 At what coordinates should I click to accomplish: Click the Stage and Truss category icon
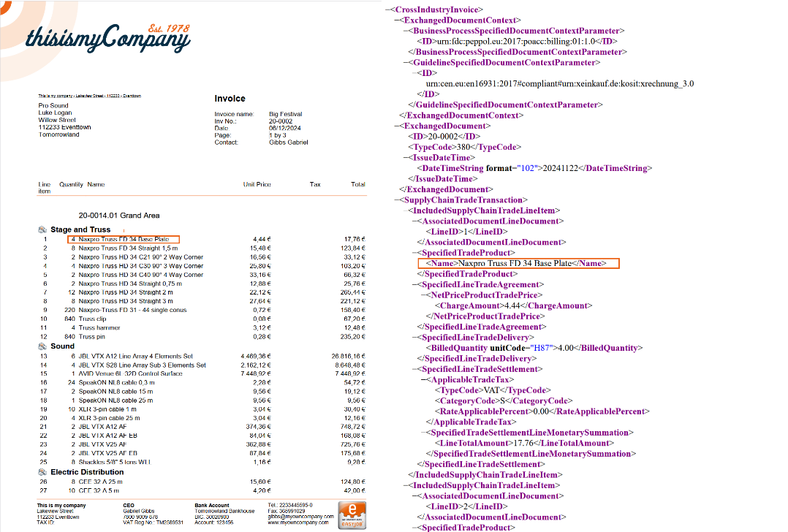[42, 229]
